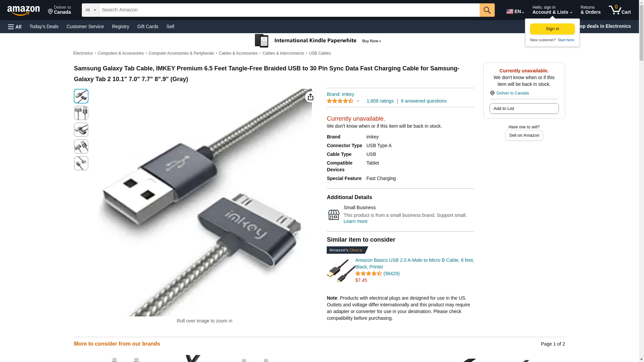Click the Small Business storefront icon
This screenshot has height=362, width=644.
click(x=333, y=215)
